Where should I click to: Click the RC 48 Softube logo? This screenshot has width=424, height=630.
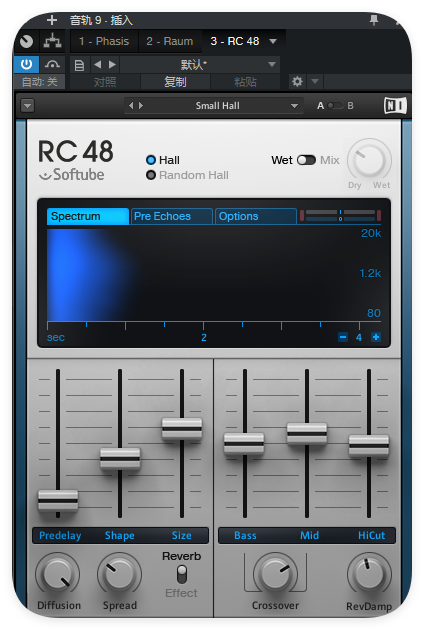point(75,160)
